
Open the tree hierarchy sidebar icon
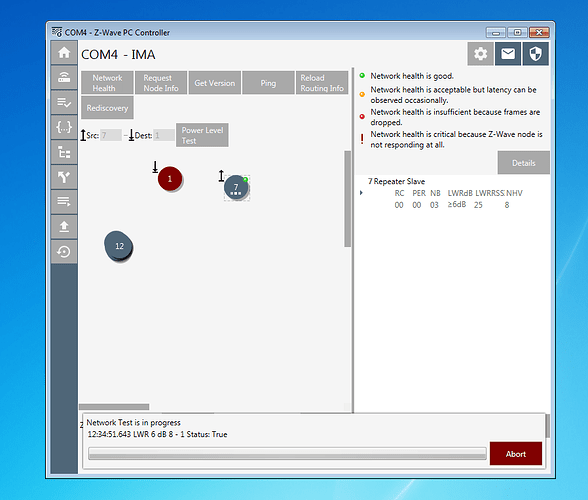pyautogui.click(x=64, y=152)
